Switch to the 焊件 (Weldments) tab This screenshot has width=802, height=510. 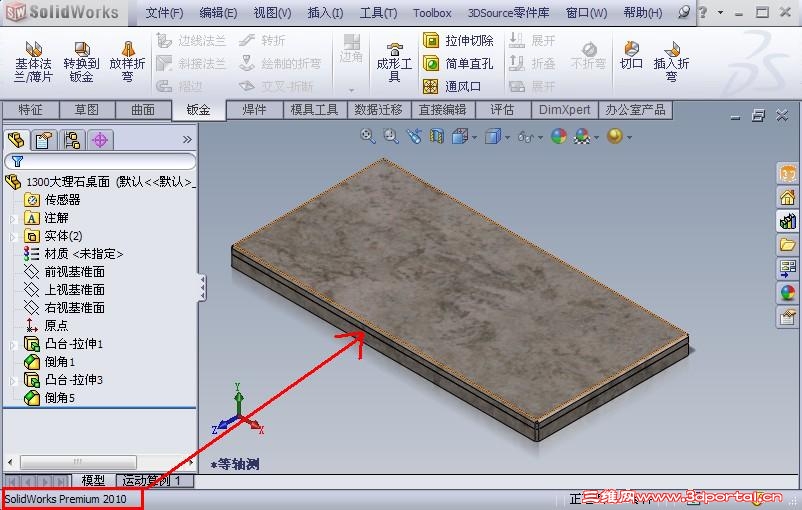(254, 110)
